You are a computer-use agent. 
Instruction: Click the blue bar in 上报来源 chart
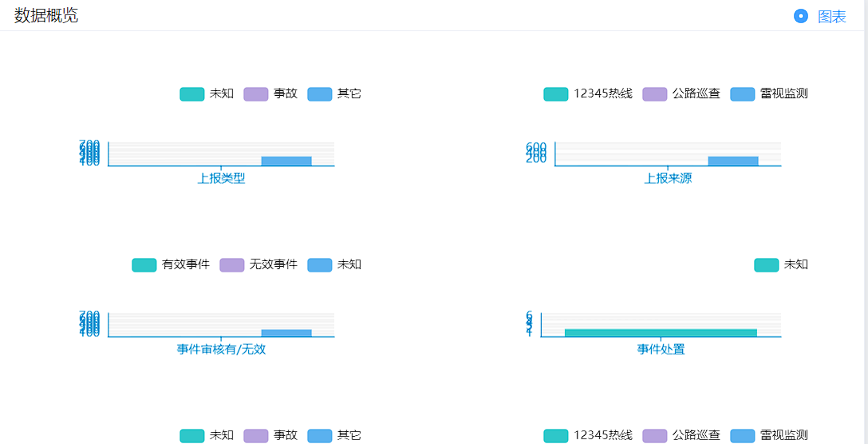(x=733, y=161)
